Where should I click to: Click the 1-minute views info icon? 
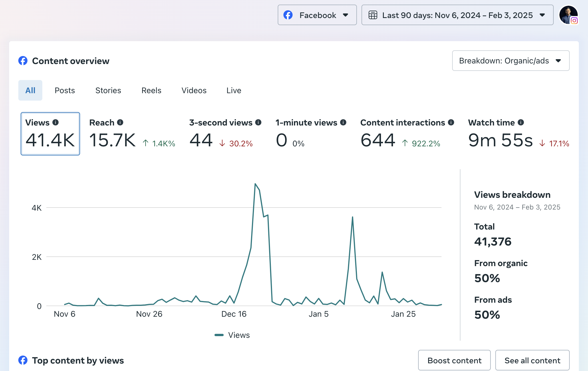coord(343,122)
